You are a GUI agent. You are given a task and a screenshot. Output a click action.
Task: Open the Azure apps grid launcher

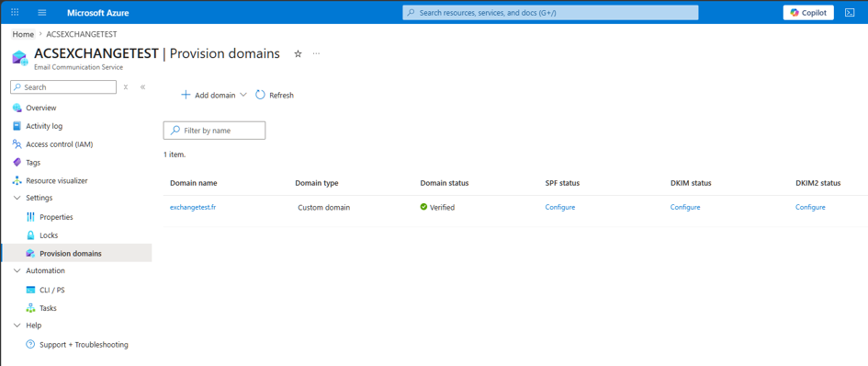point(15,12)
